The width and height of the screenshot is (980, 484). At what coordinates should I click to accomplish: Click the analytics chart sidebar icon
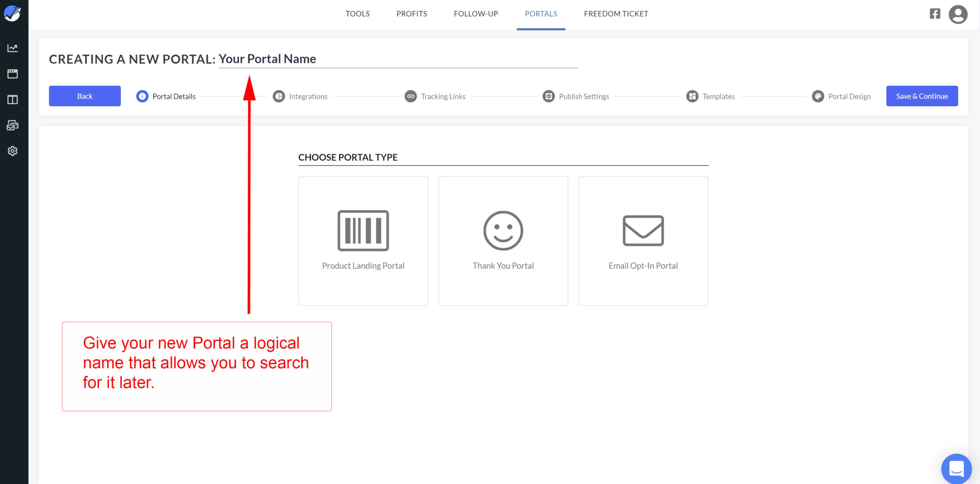tap(13, 48)
